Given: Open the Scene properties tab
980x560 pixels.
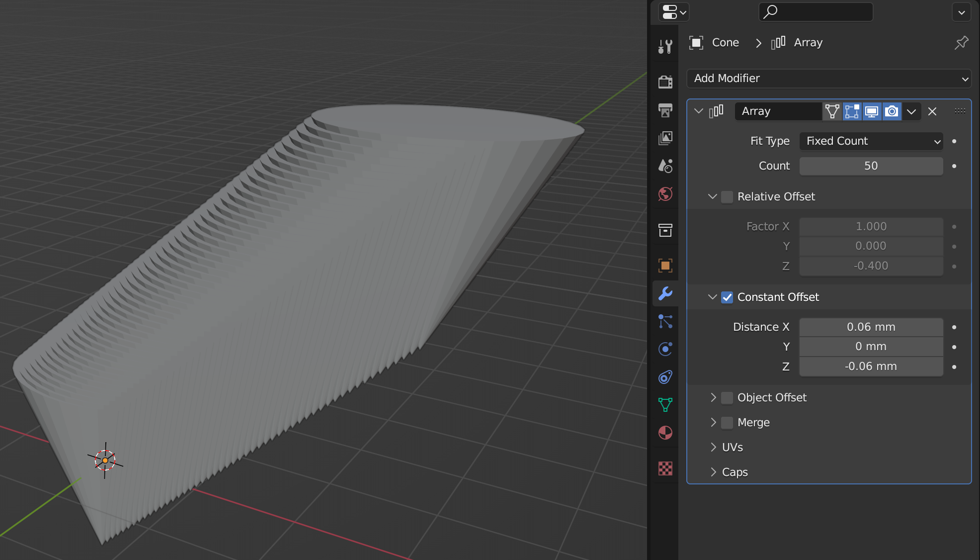Looking at the screenshot, I should 665,166.
